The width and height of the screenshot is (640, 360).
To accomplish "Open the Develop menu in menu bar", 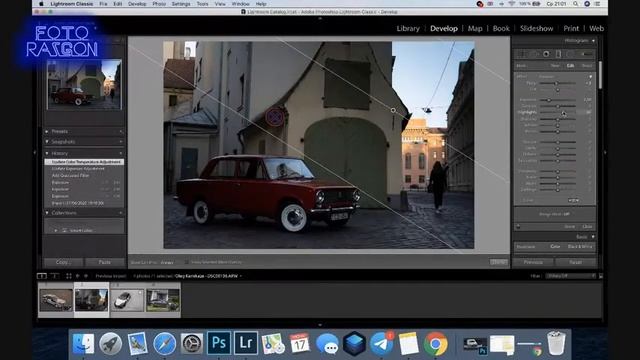I will tap(137, 4).
